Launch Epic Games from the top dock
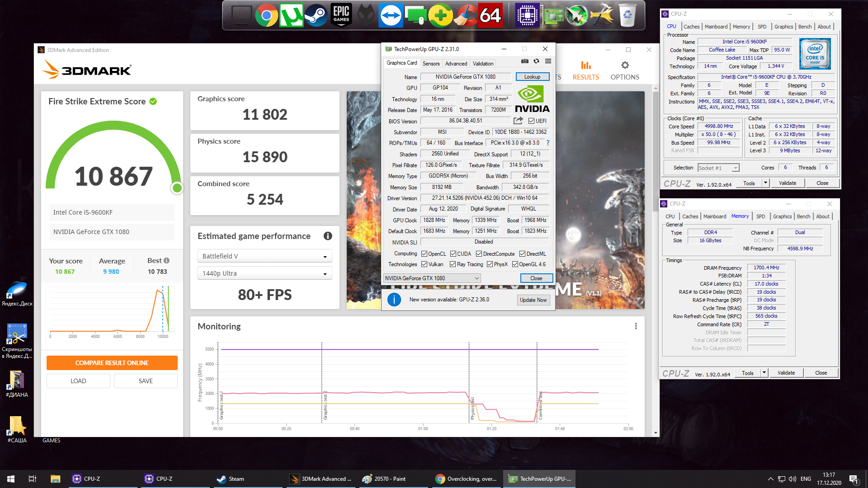The image size is (868, 488). [x=341, y=16]
